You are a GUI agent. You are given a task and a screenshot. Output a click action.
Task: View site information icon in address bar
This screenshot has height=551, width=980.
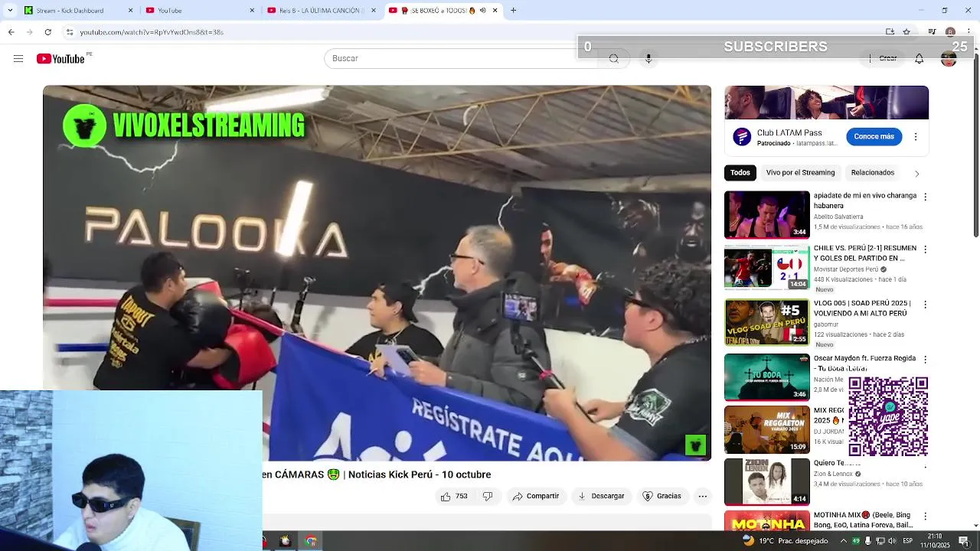(70, 32)
